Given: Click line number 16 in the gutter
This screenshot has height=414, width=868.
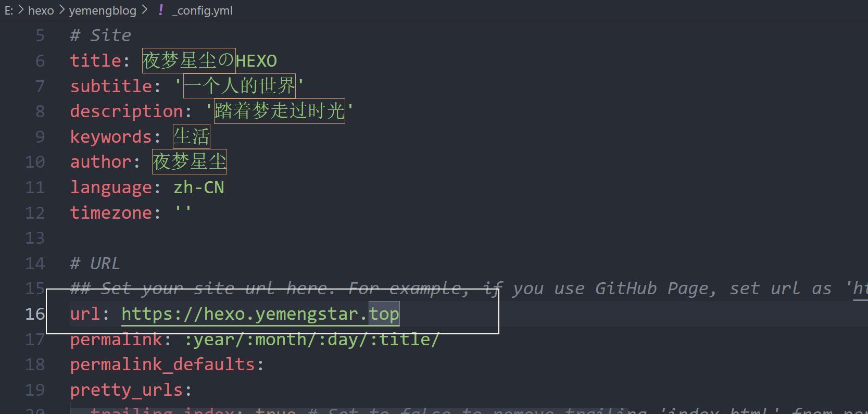Looking at the screenshot, I should pyautogui.click(x=35, y=314).
